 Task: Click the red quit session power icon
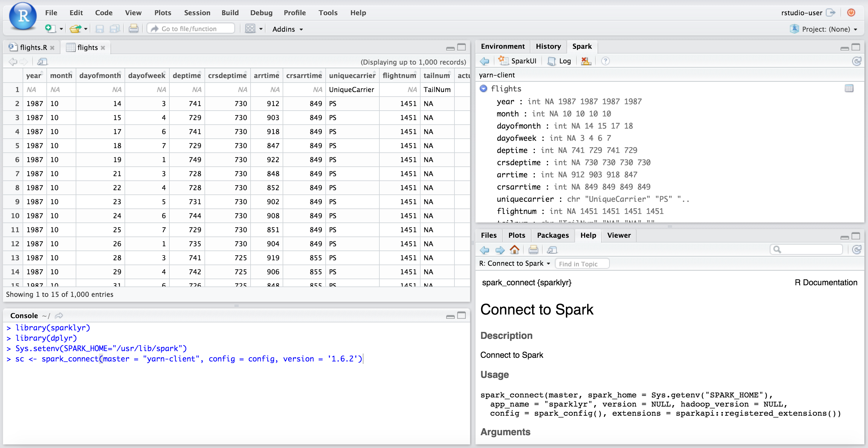tap(851, 13)
